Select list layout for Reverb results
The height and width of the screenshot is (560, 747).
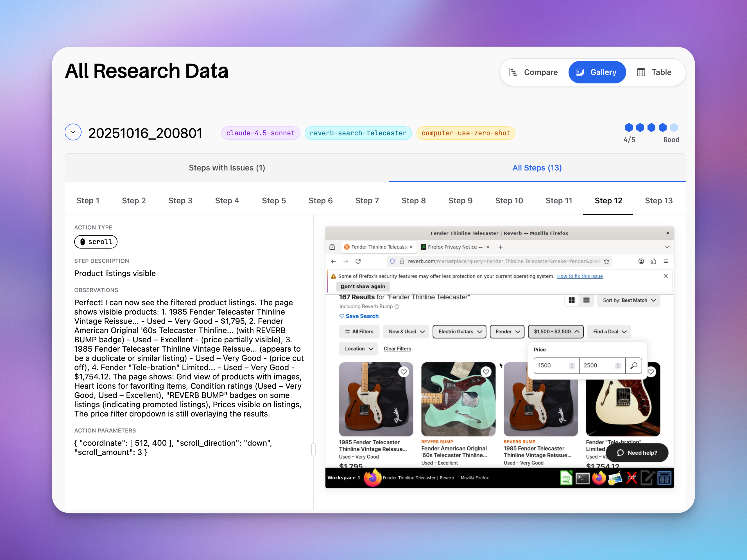point(586,300)
